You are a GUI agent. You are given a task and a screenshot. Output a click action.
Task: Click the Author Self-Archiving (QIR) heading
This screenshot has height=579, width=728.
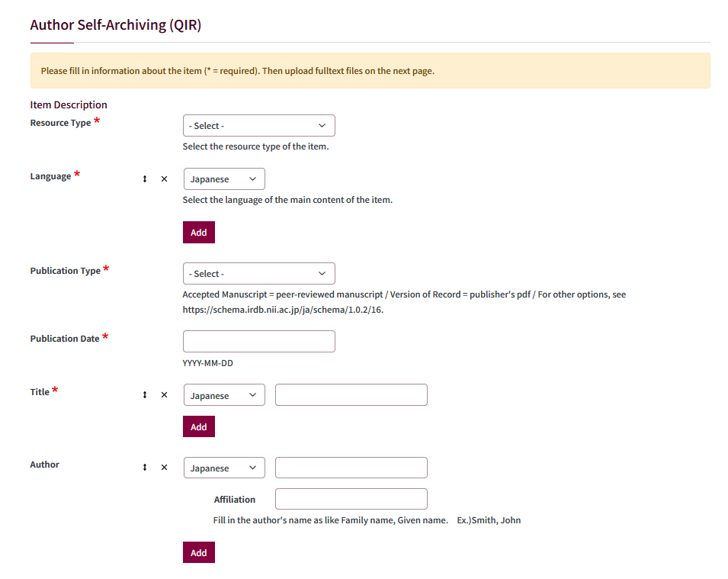[x=116, y=24]
